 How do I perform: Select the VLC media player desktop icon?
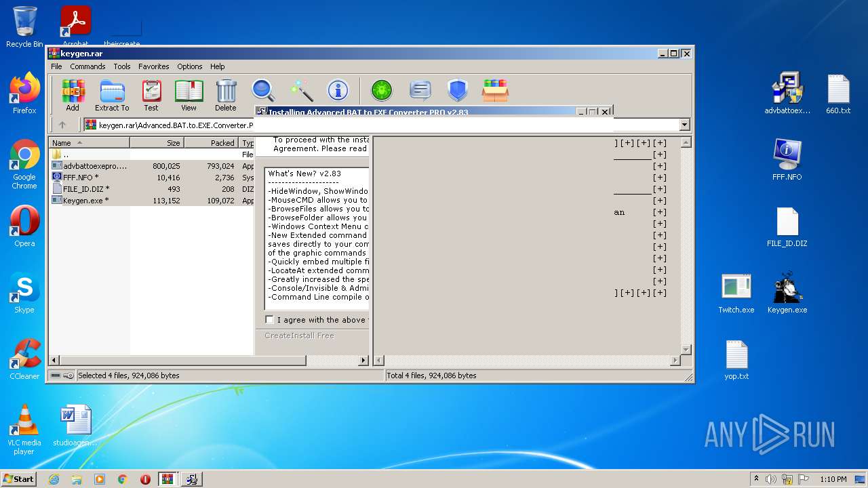(x=24, y=430)
